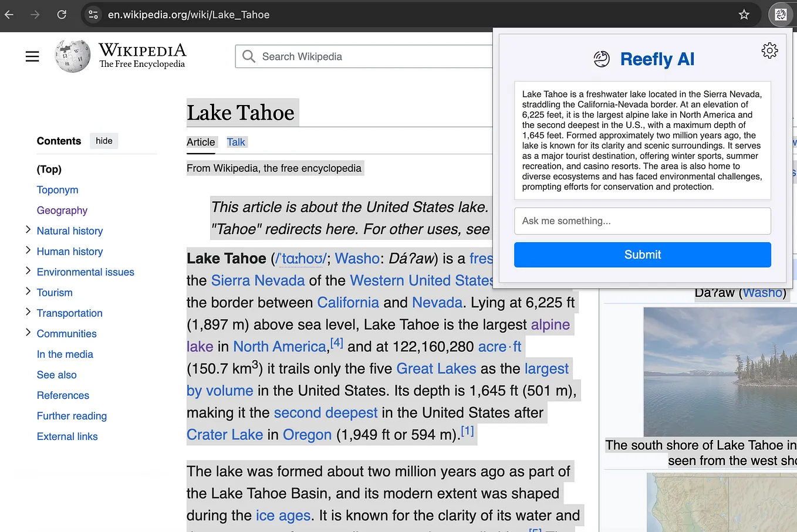Open the Crater Lake link

(x=225, y=435)
